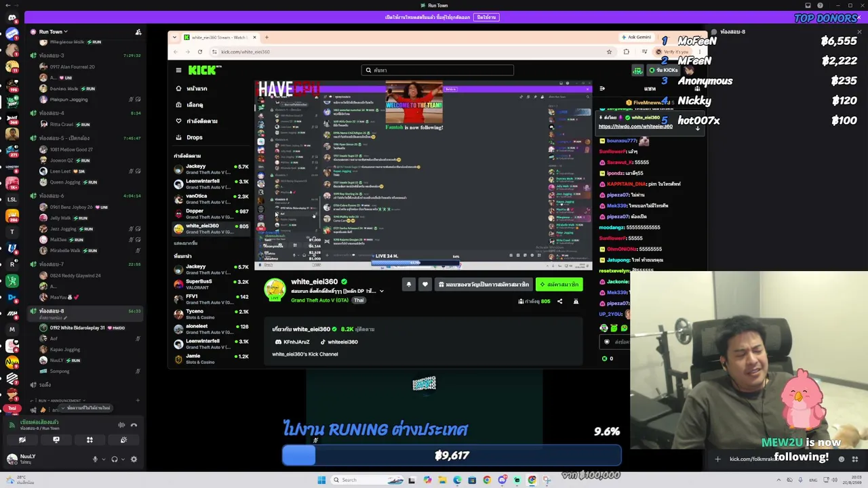Open Tyceno Slots & Casino channel
Image resolution: width=868 pixels, height=488 pixels.
click(x=212, y=314)
